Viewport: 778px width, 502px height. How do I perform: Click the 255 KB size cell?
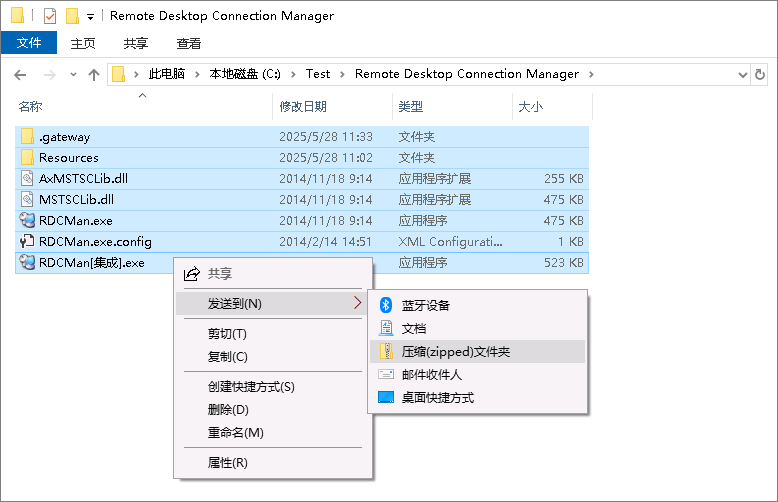(564, 178)
